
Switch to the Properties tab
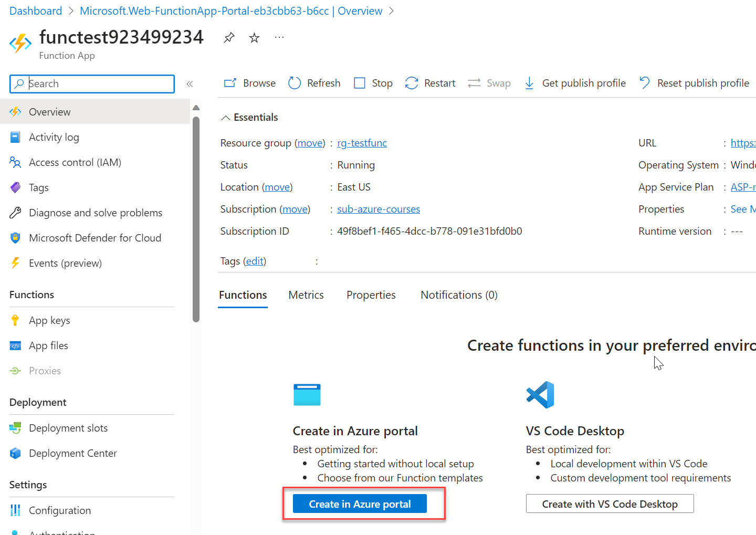pos(371,295)
